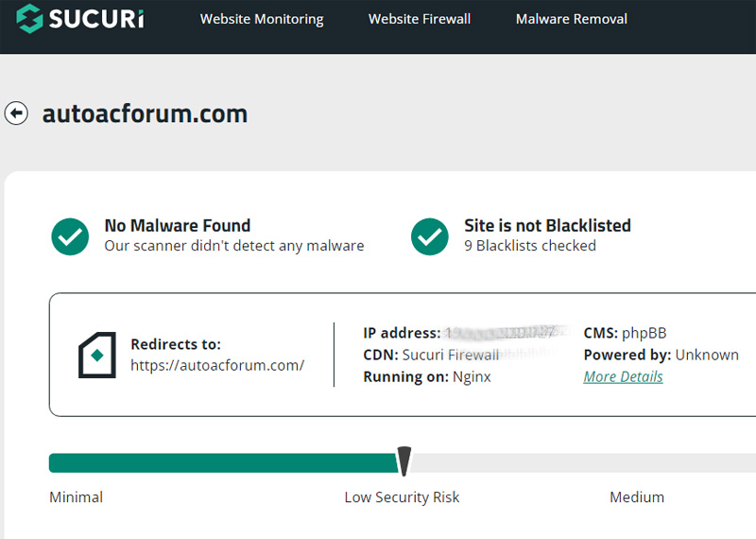The height and width of the screenshot is (539, 756).
Task: Click the Site is not Blacklisted checkmark icon
Action: (430, 236)
